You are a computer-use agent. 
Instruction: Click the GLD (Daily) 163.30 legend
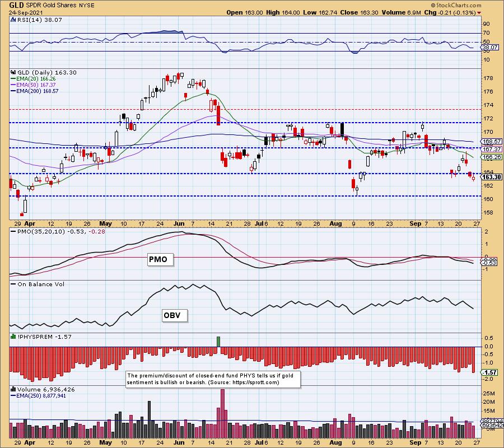(47, 73)
